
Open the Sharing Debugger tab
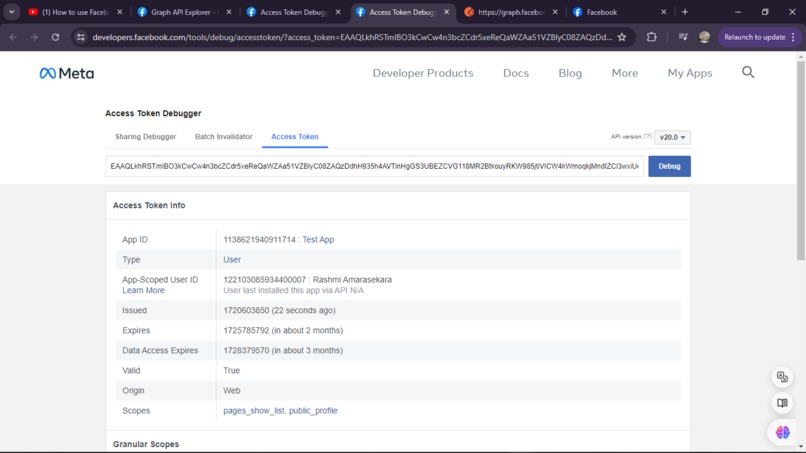coord(145,137)
